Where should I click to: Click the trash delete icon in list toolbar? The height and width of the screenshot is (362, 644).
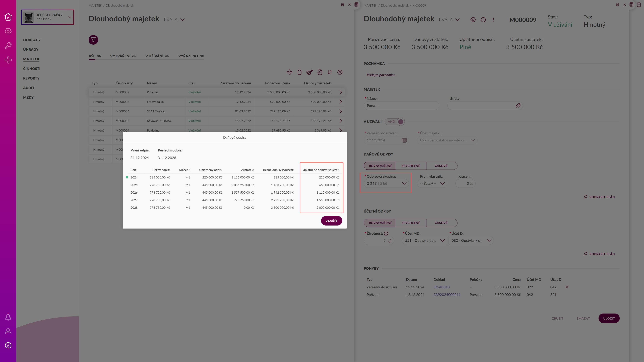(x=299, y=72)
